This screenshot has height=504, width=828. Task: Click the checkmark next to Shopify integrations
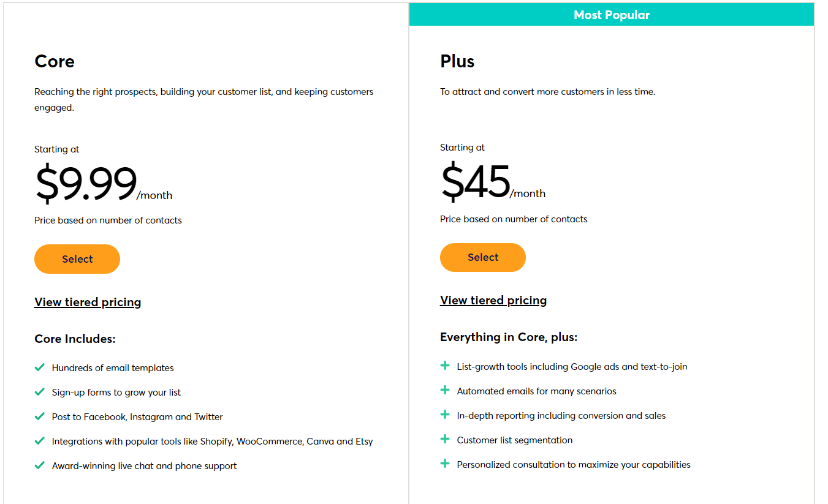[x=40, y=441]
